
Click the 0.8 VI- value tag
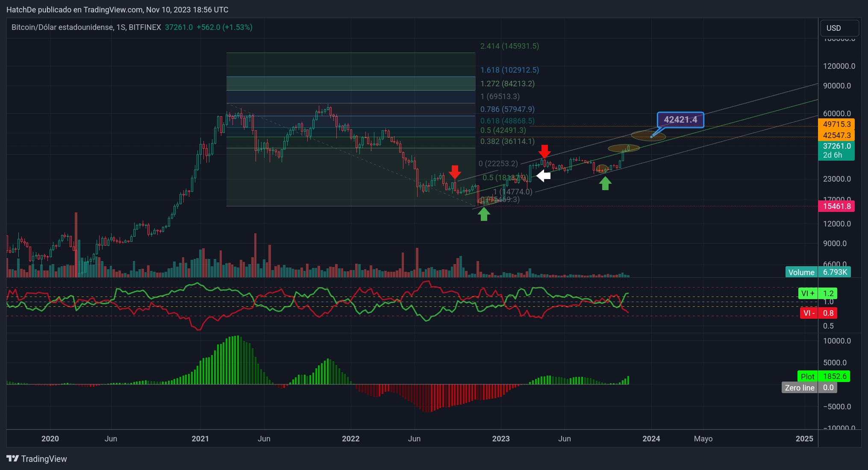tap(828, 313)
